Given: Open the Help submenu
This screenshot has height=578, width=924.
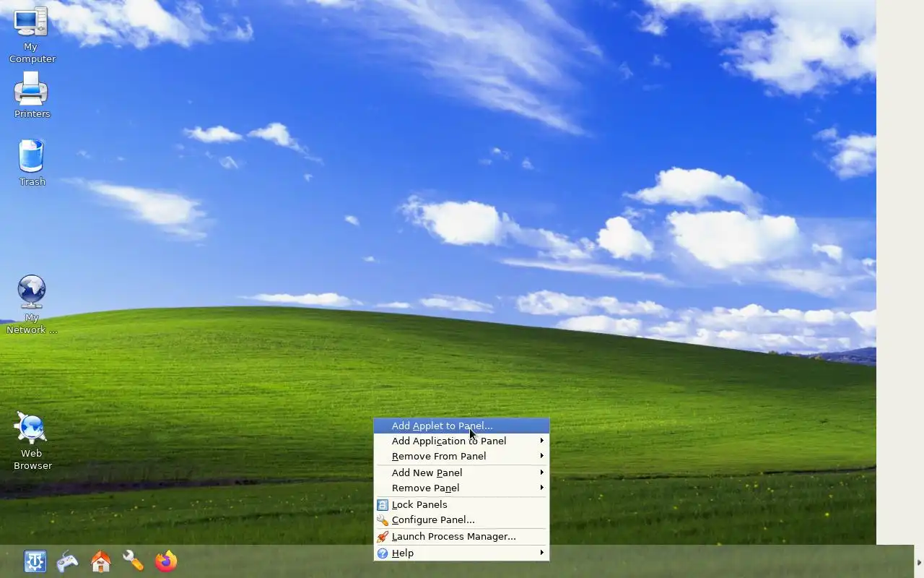Looking at the screenshot, I should tap(461, 553).
